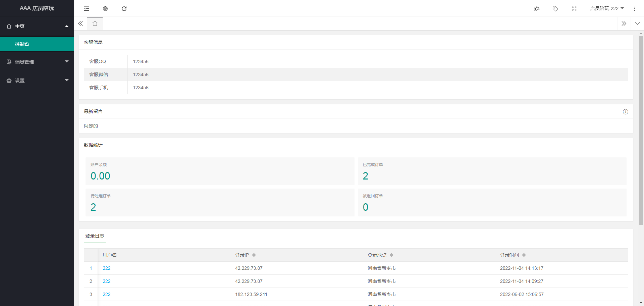Click the scrollbar down arrow
The image size is (644, 306).
click(641, 303)
